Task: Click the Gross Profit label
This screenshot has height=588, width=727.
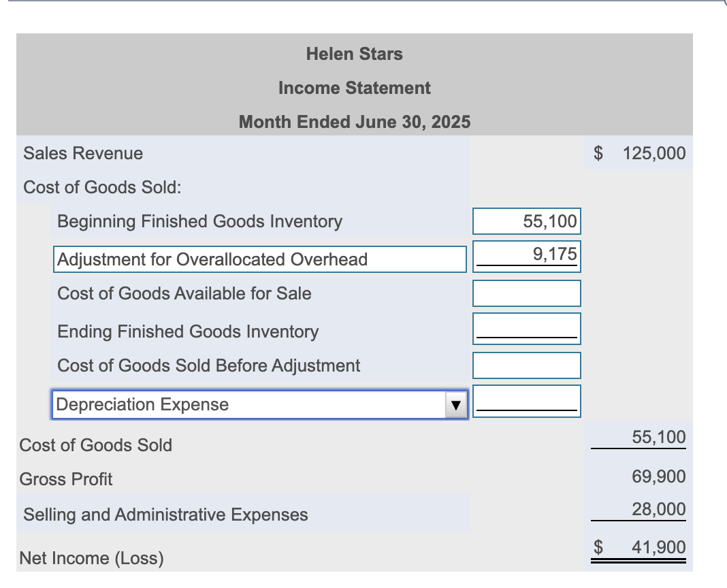Action: (x=66, y=479)
